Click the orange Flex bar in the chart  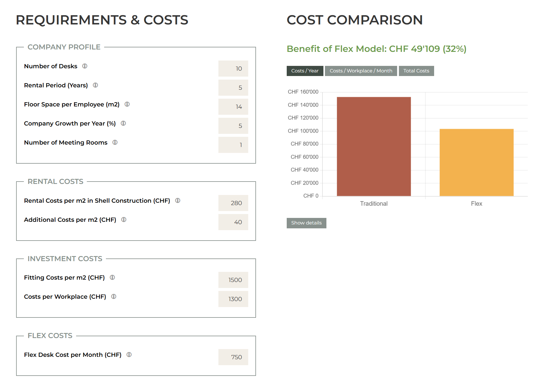click(476, 162)
